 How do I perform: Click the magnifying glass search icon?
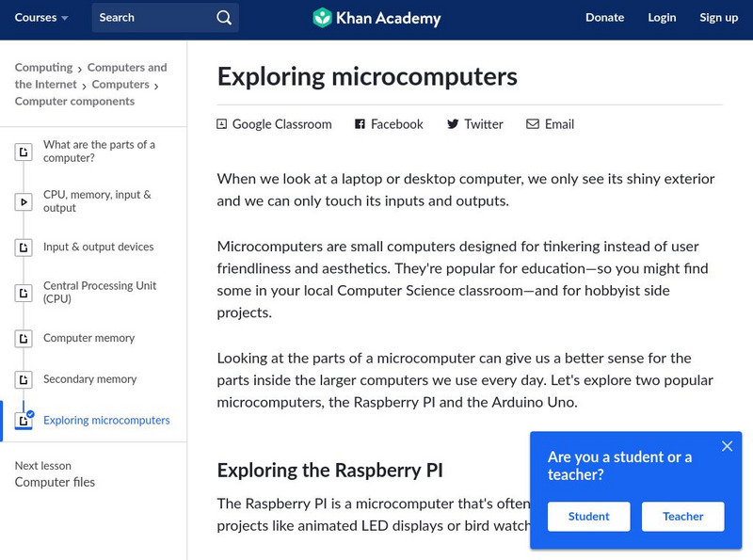click(x=223, y=17)
